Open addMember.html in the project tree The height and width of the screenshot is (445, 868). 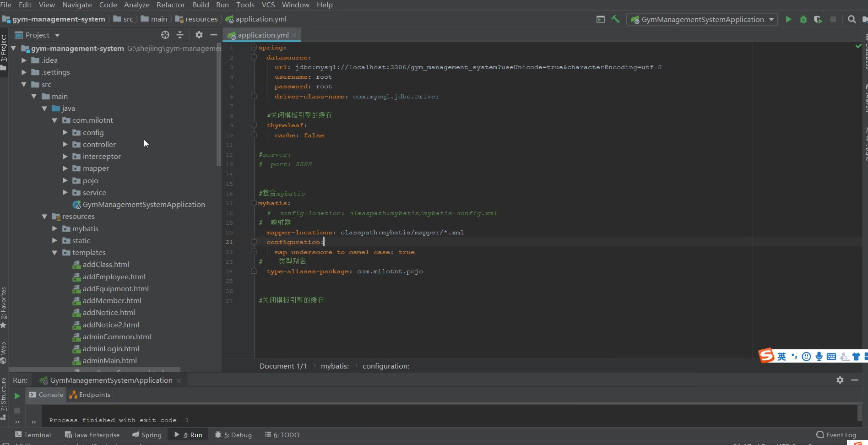112,301
